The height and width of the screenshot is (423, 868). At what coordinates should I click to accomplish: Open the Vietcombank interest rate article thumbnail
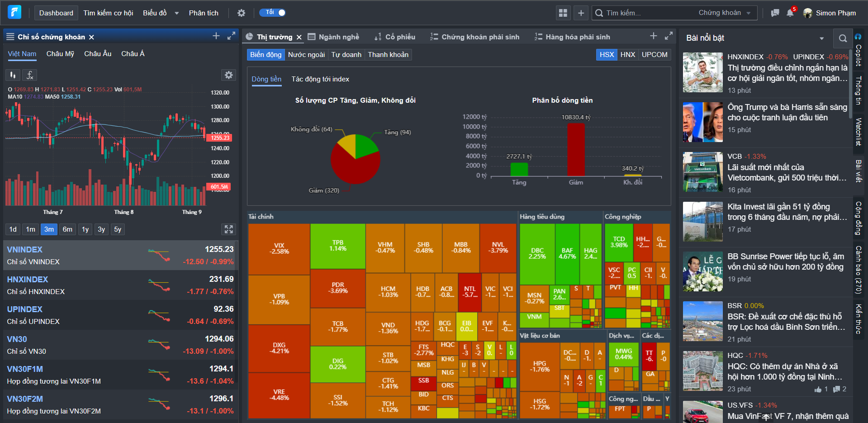pyautogui.click(x=702, y=172)
